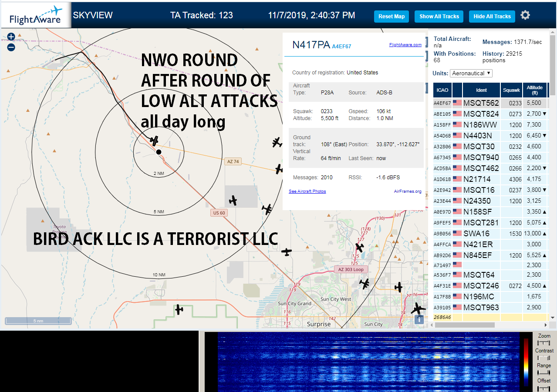The width and height of the screenshot is (557, 392).
Task: Select the SWA16 ident cell
Action: point(481,234)
